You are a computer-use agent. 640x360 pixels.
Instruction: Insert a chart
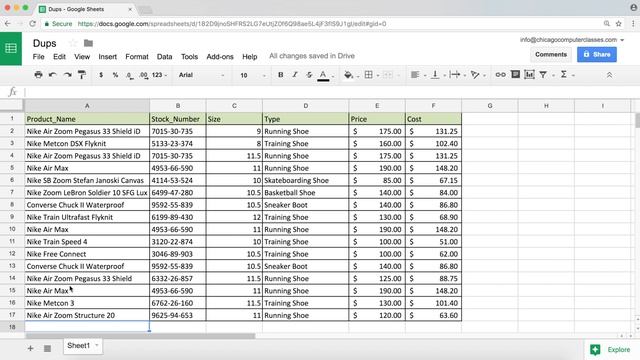(x=529, y=74)
